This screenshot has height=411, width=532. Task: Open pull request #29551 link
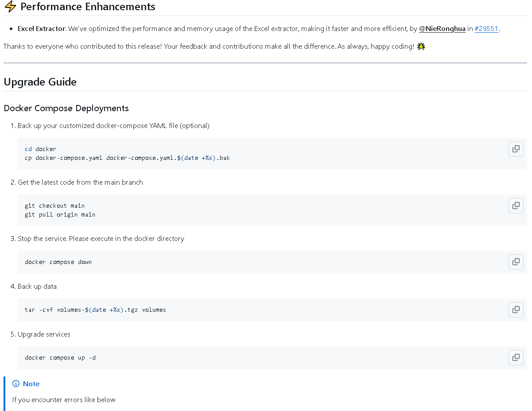click(x=486, y=29)
